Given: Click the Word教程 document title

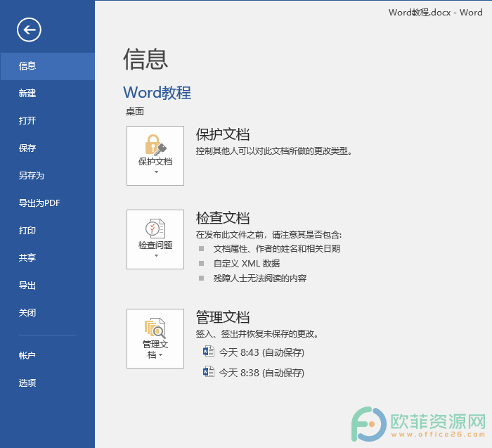Looking at the screenshot, I should [x=157, y=93].
